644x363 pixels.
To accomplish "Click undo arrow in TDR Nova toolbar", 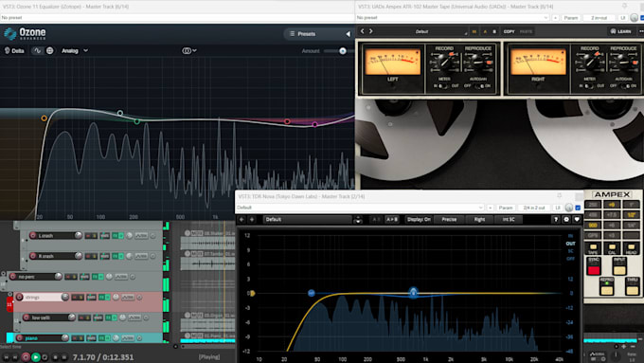I will (241, 220).
